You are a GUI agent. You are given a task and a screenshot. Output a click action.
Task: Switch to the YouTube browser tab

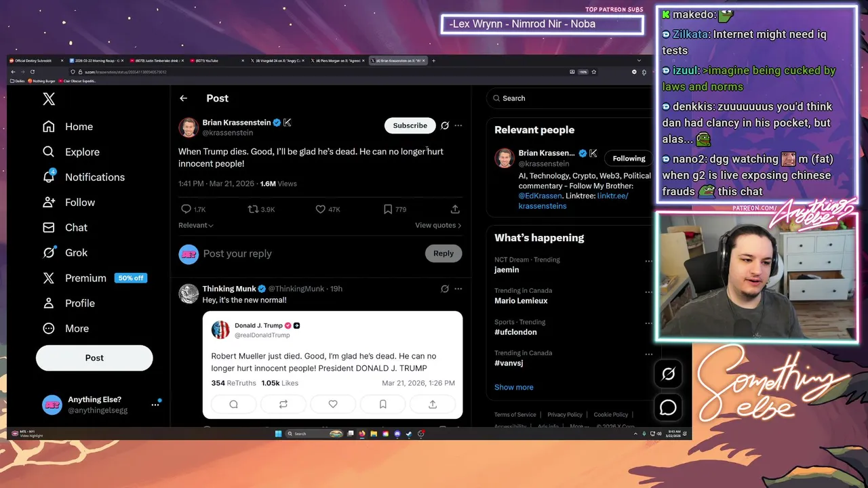[x=218, y=60]
